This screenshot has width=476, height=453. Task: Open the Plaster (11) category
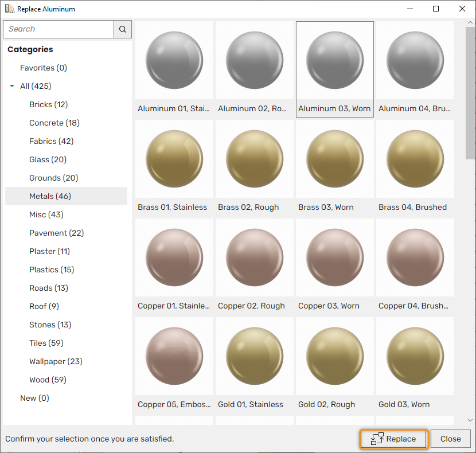[x=49, y=251]
